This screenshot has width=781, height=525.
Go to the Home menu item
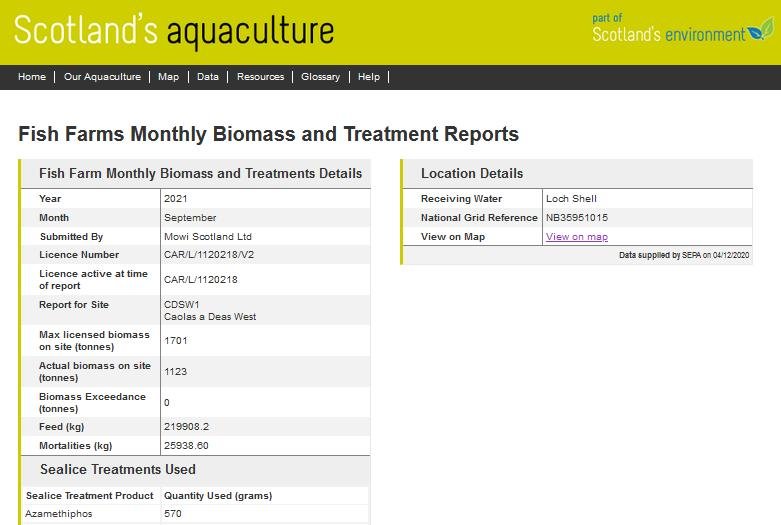coord(32,77)
